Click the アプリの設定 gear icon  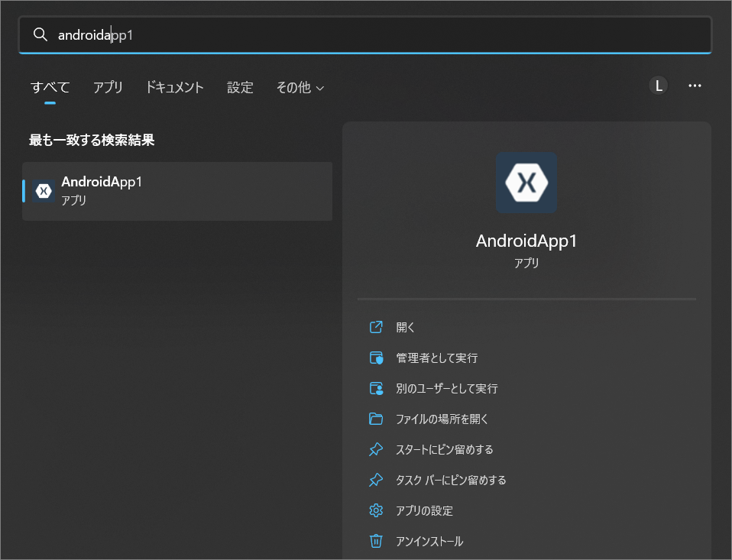click(x=376, y=510)
